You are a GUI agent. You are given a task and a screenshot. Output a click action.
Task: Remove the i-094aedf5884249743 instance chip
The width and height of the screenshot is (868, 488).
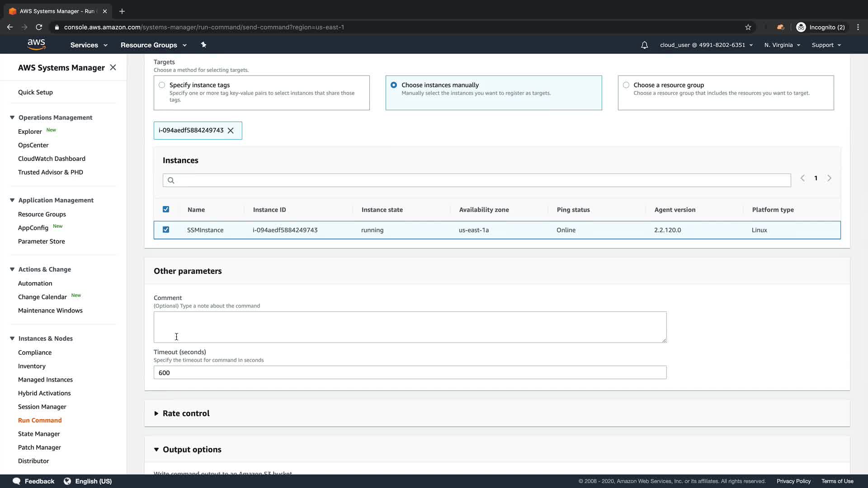(231, 131)
